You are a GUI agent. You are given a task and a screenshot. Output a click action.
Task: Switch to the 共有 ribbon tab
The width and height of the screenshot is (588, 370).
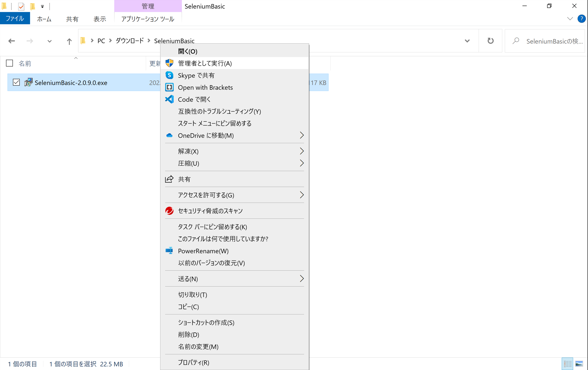tap(72, 19)
